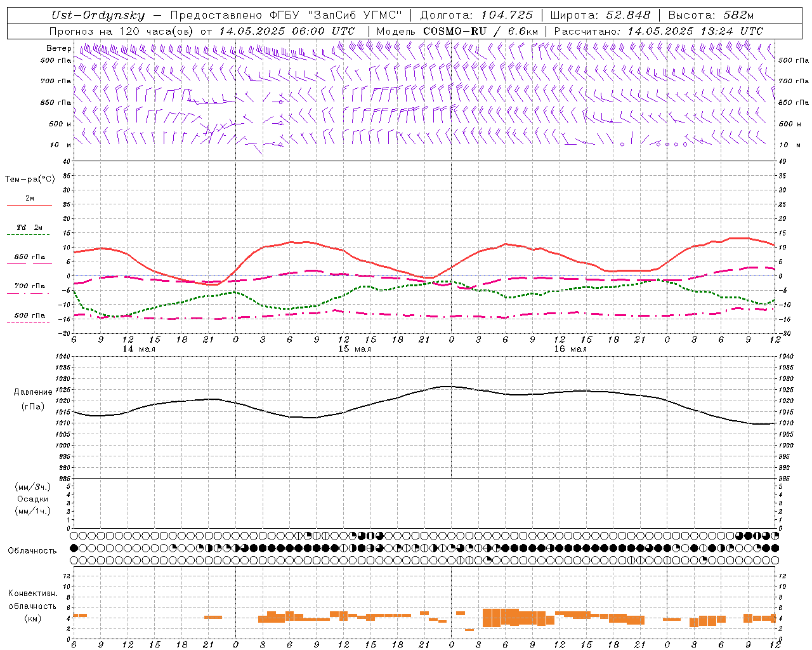Click the longitude value 104.725
Viewport: 812px width, 650px height.
click(507, 15)
